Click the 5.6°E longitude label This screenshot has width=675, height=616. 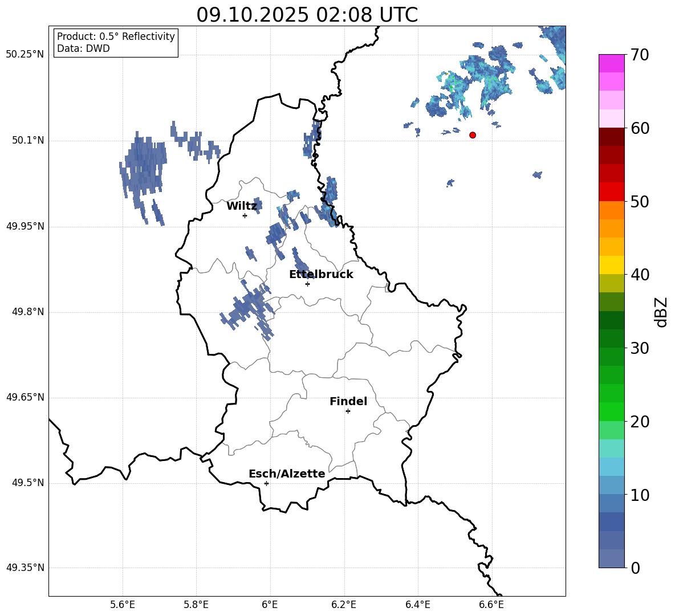tap(123, 605)
